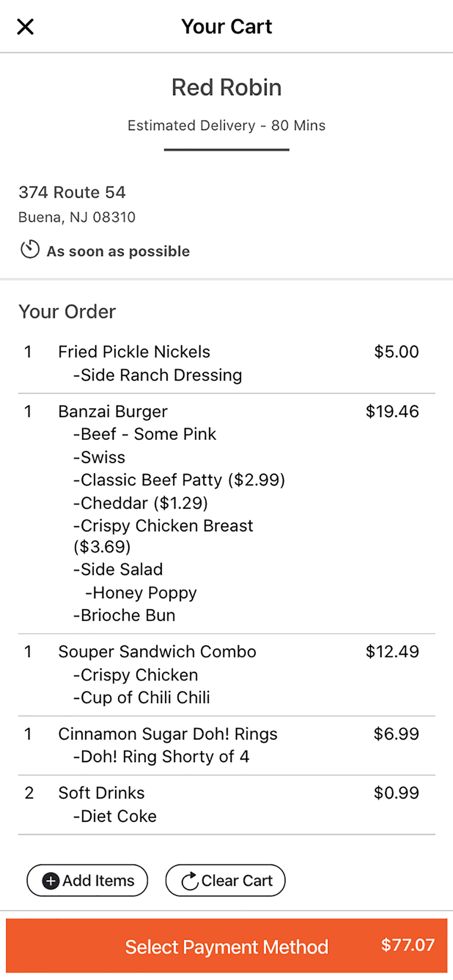The width and height of the screenshot is (453, 980).
Task: Open the Souper Sandwich Combo item
Action: 157,652
